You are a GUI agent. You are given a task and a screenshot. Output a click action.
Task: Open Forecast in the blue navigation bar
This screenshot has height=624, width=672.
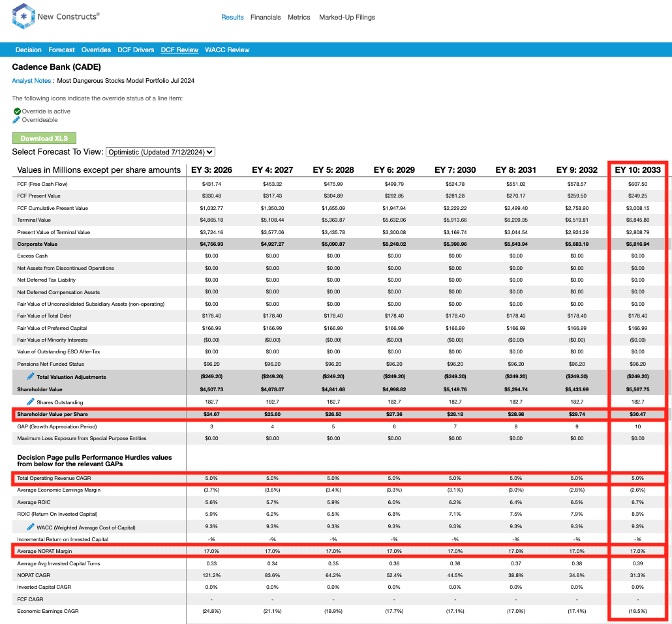(61, 50)
